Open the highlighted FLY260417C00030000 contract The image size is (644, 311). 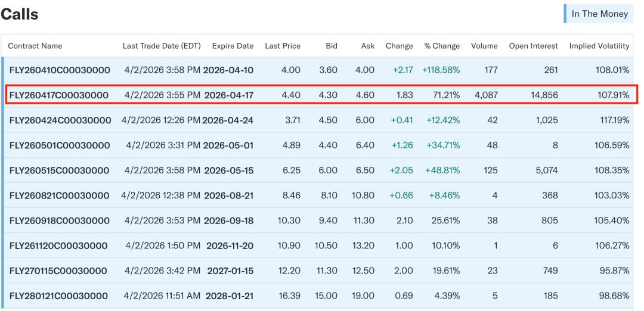(x=58, y=95)
